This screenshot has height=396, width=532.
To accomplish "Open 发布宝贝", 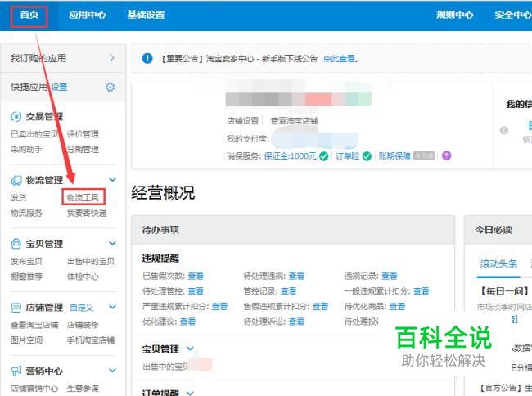I will tap(26, 261).
